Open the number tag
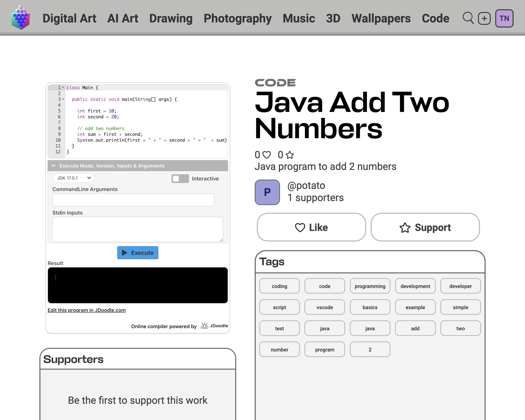 pos(279,350)
